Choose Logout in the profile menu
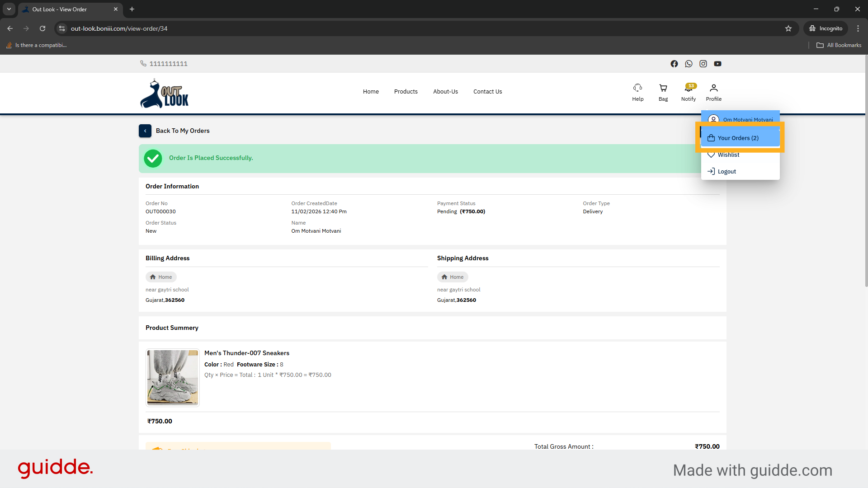This screenshot has width=868, height=488. tap(726, 171)
